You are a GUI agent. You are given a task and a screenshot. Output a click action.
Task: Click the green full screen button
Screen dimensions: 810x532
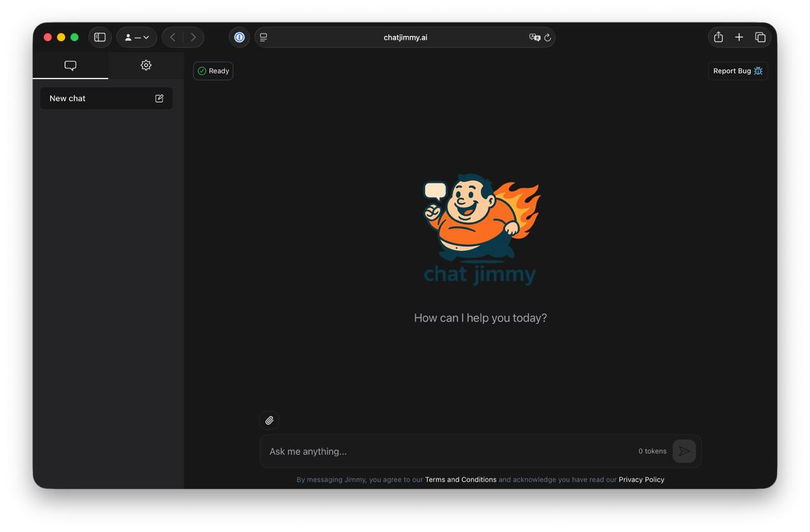click(75, 37)
